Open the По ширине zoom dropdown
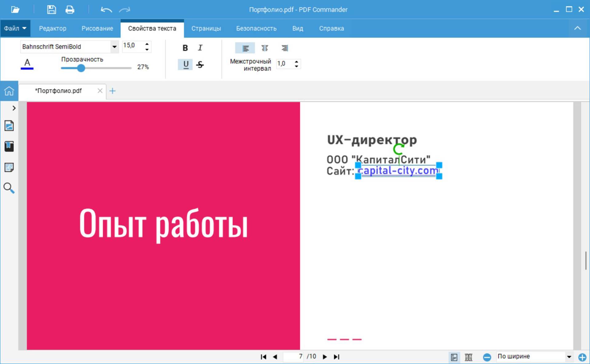The image size is (590, 364). [x=569, y=357]
